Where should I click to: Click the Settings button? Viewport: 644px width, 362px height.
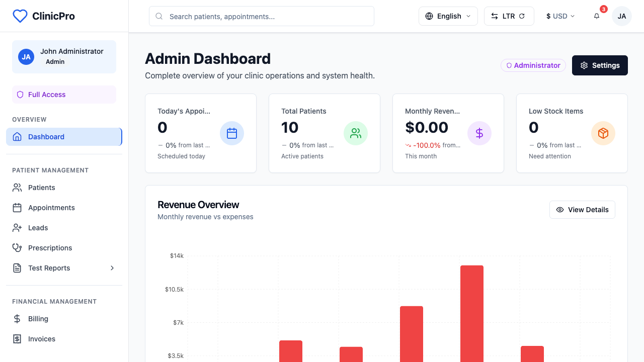tap(600, 65)
